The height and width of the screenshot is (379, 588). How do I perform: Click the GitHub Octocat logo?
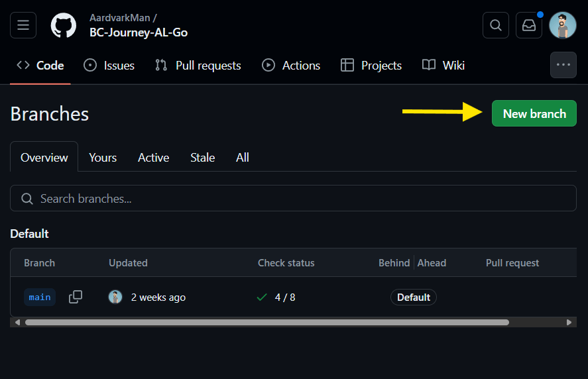pyautogui.click(x=64, y=25)
